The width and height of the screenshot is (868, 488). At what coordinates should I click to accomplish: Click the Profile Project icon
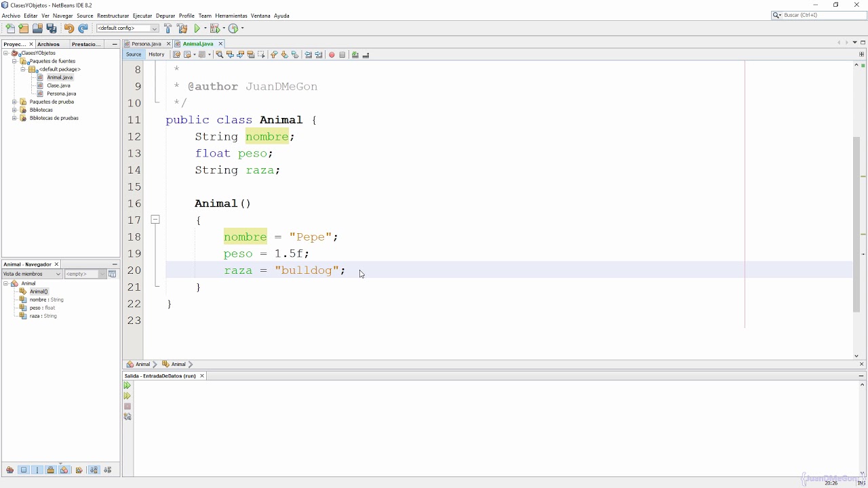click(x=233, y=28)
